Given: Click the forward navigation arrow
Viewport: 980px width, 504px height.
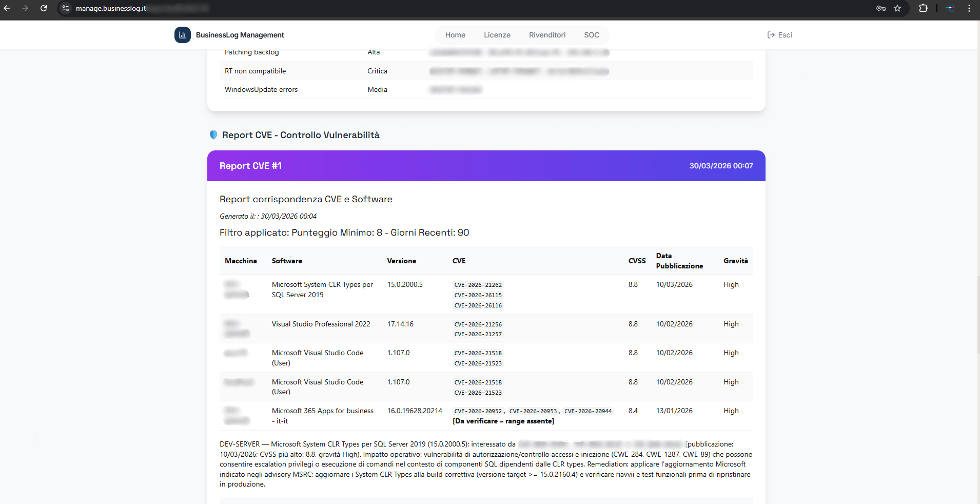Looking at the screenshot, I should point(25,8).
